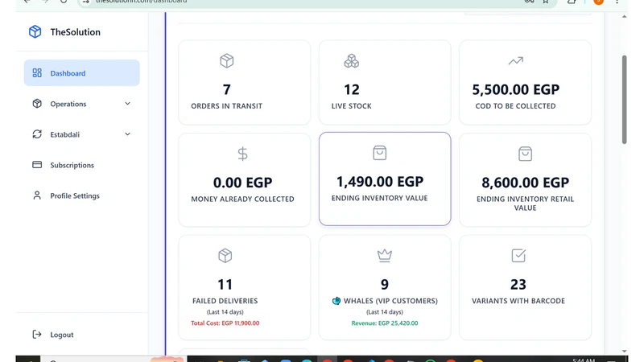Screen dimensions: 644x362
Task: Click Revenue: EGP 25,420.00 text
Action: pos(385,323)
